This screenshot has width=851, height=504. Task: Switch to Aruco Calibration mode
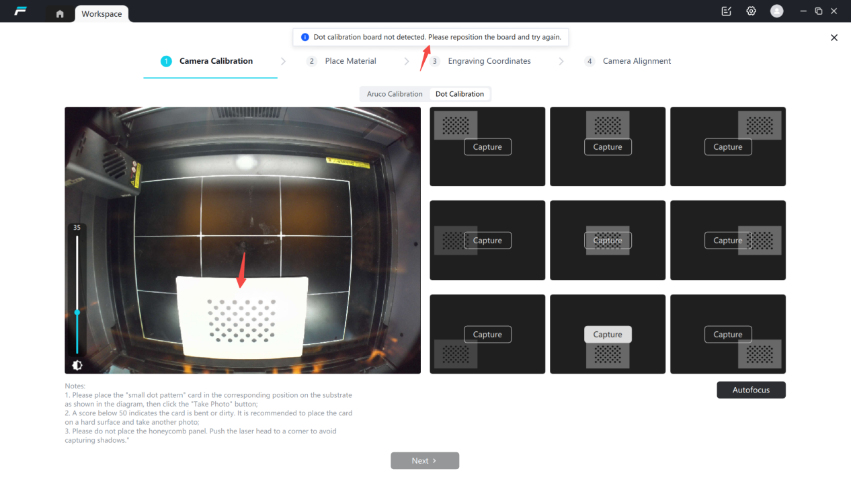[x=395, y=94]
